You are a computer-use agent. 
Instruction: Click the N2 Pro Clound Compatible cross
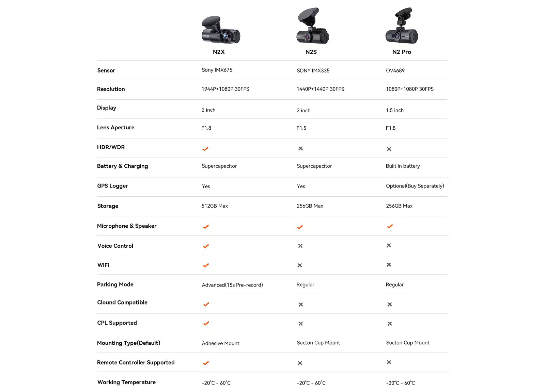[x=390, y=304]
